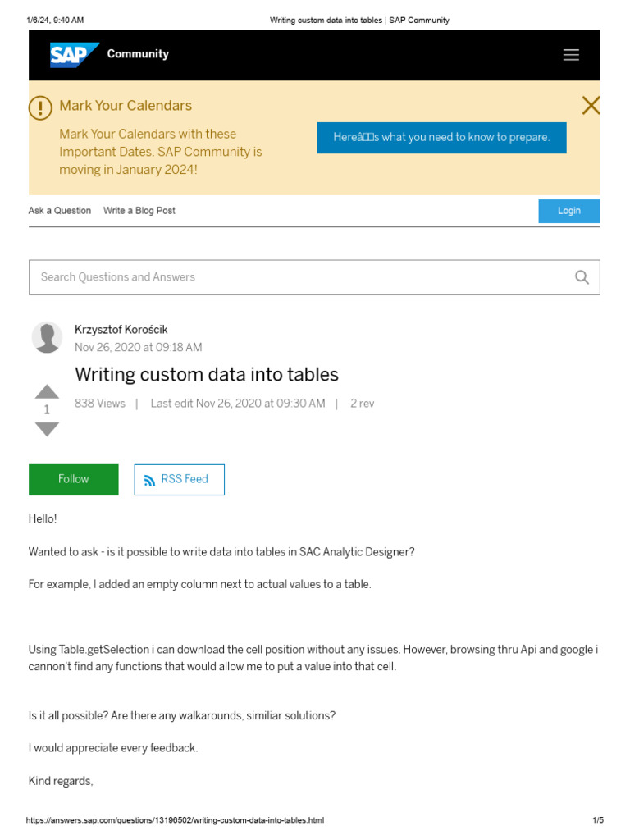Screen dimensions: 630x840
Task: Open the hamburger navigation menu
Action: pos(571,55)
